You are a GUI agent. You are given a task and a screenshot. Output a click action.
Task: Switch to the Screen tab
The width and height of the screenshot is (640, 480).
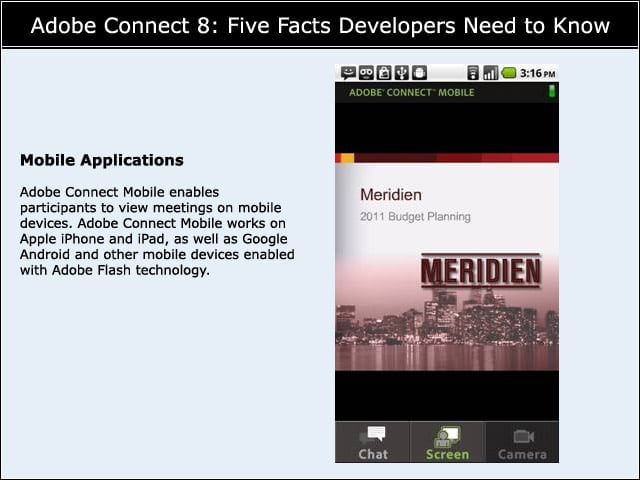447,442
